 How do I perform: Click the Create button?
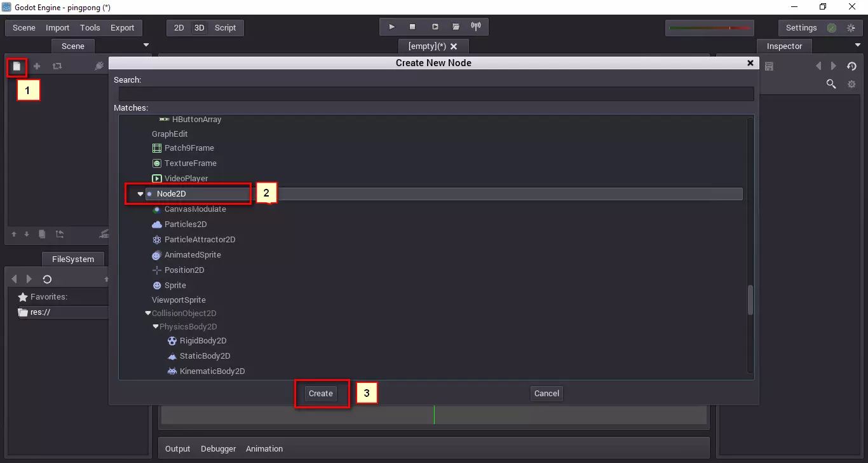coord(320,394)
